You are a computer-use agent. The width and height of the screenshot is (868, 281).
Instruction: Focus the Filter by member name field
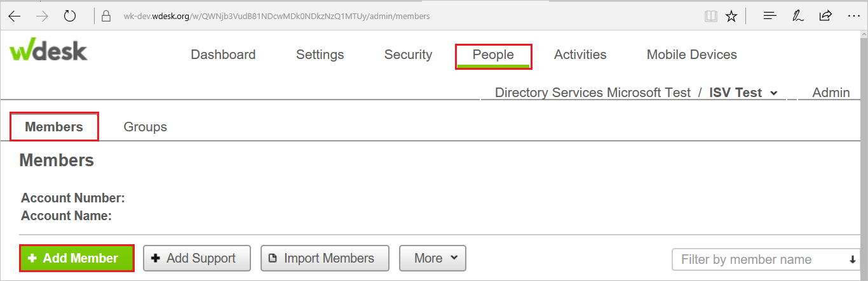click(x=758, y=259)
